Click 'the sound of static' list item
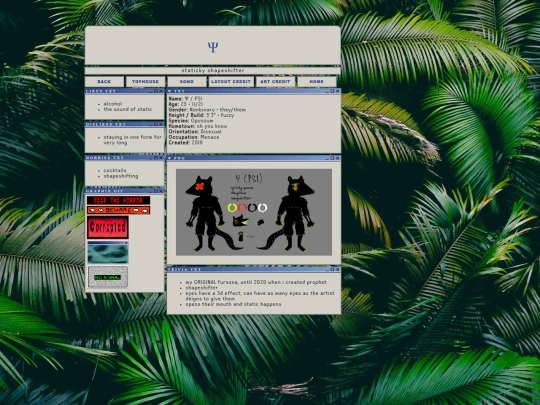The width and height of the screenshot is (540, 405). [128, 109]
